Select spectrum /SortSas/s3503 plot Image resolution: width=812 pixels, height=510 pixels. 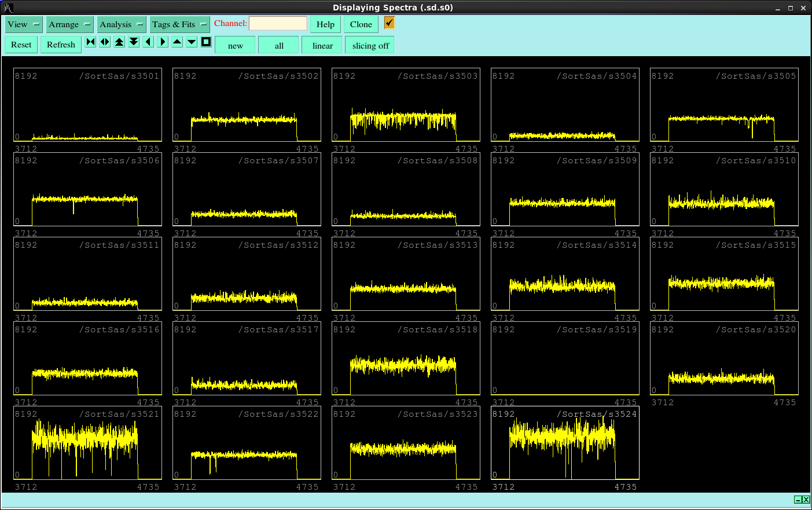406,105
